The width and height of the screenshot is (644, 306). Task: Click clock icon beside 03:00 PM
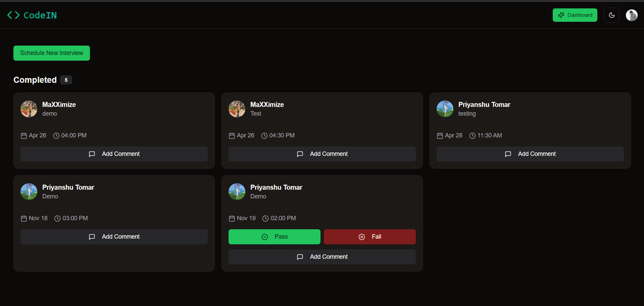pos(57,219)
